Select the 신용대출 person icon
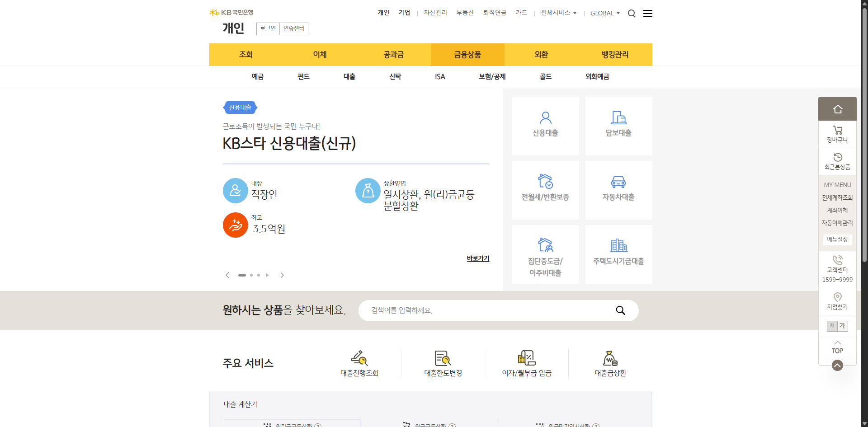The width and height of the screenshot is (868, 427). 545,118
